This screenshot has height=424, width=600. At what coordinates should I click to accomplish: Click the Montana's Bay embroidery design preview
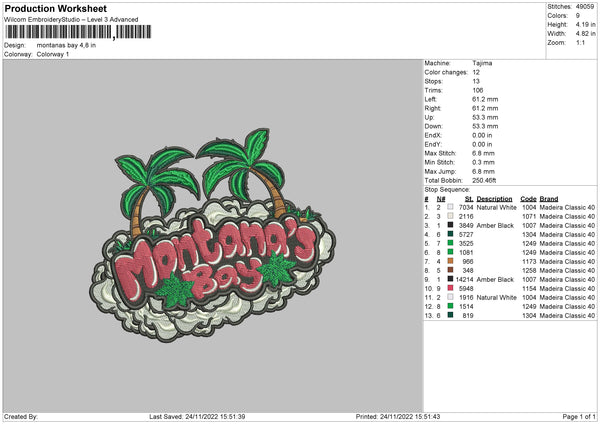point(212,235)
